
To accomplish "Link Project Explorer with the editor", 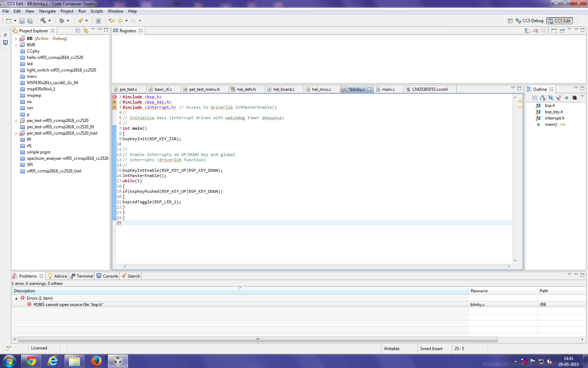I will pos(86,30).
